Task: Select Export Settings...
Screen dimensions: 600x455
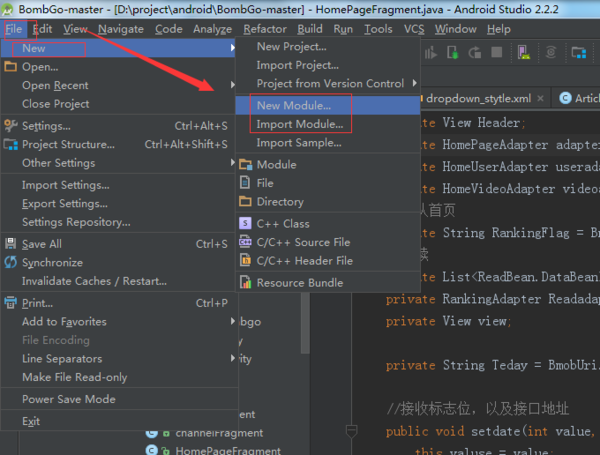Action: pos(119,204)
